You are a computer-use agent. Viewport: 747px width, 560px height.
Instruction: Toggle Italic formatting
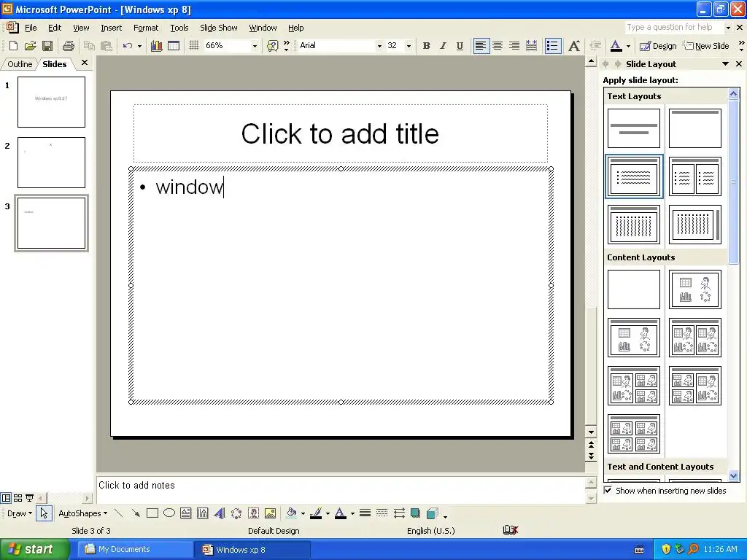[x=443, y=46]
